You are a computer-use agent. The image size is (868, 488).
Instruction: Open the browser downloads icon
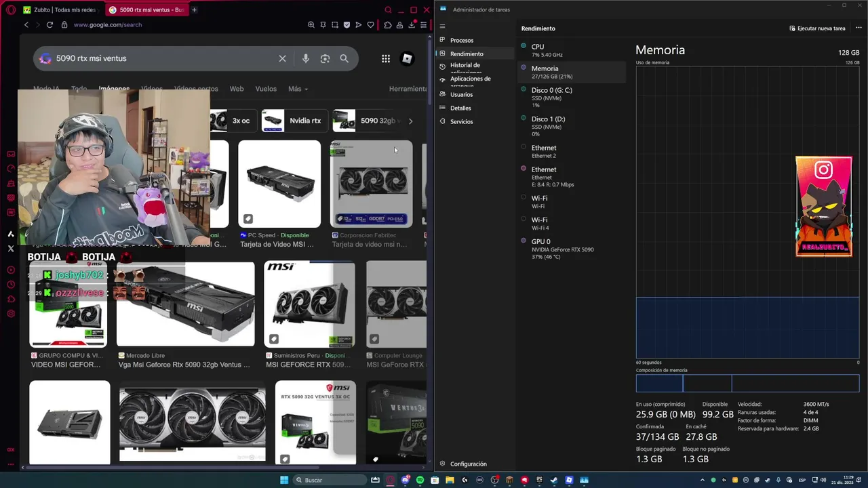(x=412, y=24)
